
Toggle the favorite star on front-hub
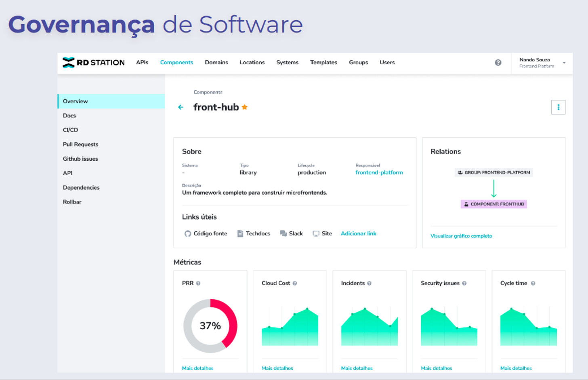click(244, 107)
